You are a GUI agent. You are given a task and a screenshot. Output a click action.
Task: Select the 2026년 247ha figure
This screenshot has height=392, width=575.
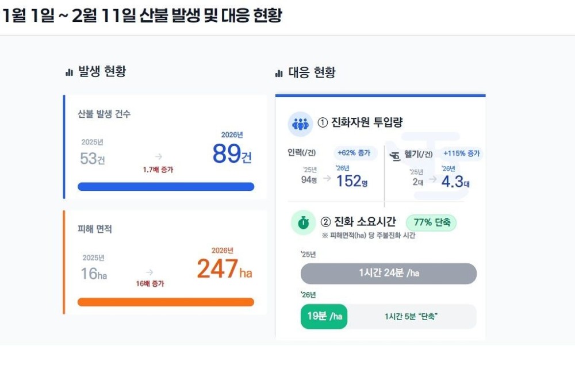[x=224, y=268]
